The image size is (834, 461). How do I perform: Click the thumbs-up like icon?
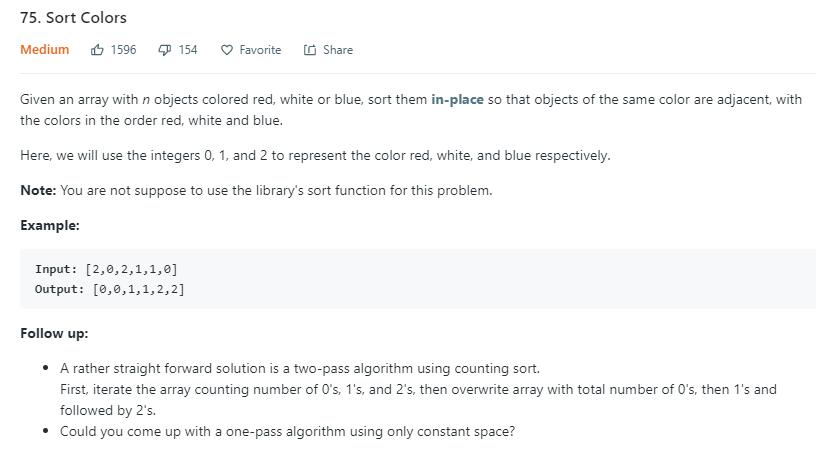click(x=97, y=50)
